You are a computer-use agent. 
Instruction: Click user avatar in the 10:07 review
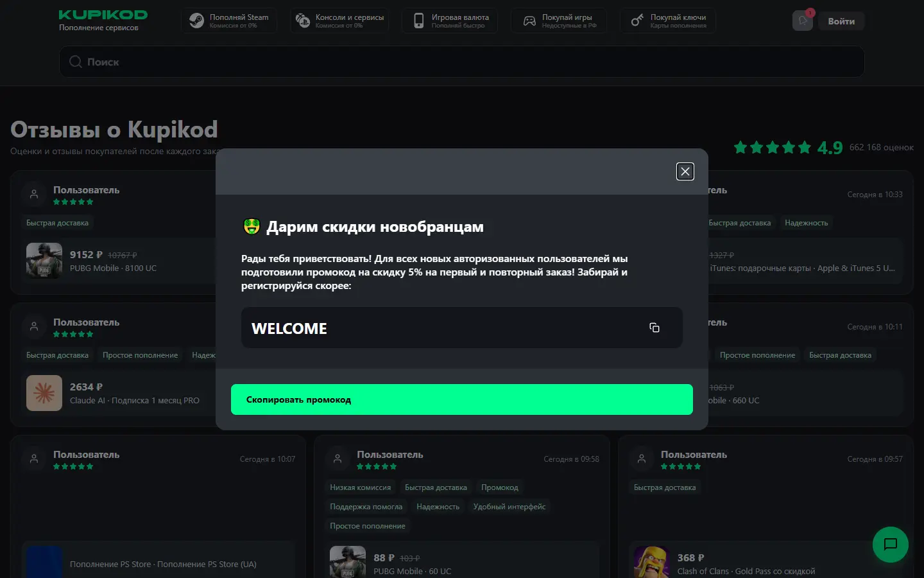click(34, 459)
